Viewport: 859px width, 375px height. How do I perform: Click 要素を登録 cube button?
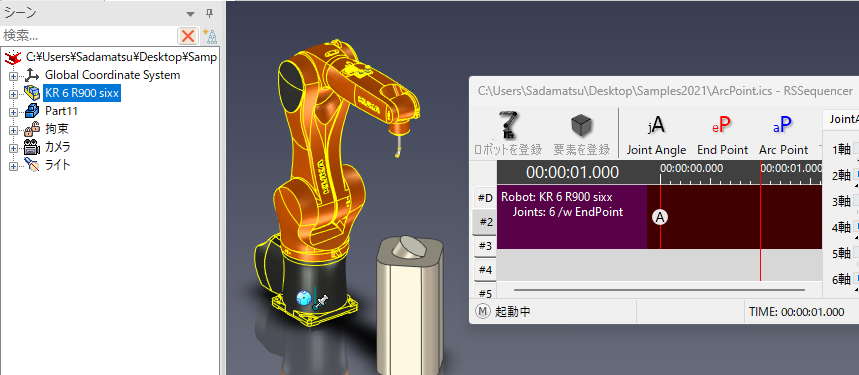[581, 133]
